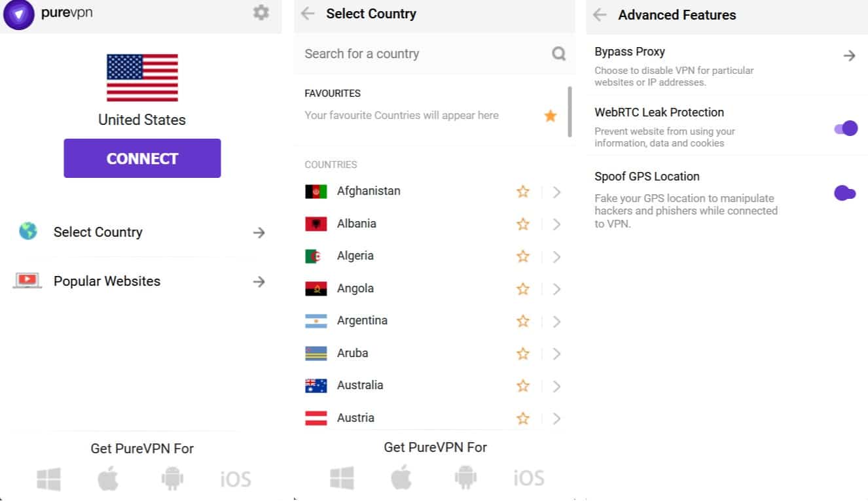Screen dimensions: 868x501
Task: Open settings gear in PureVPN header
Action: pos(261,12)
